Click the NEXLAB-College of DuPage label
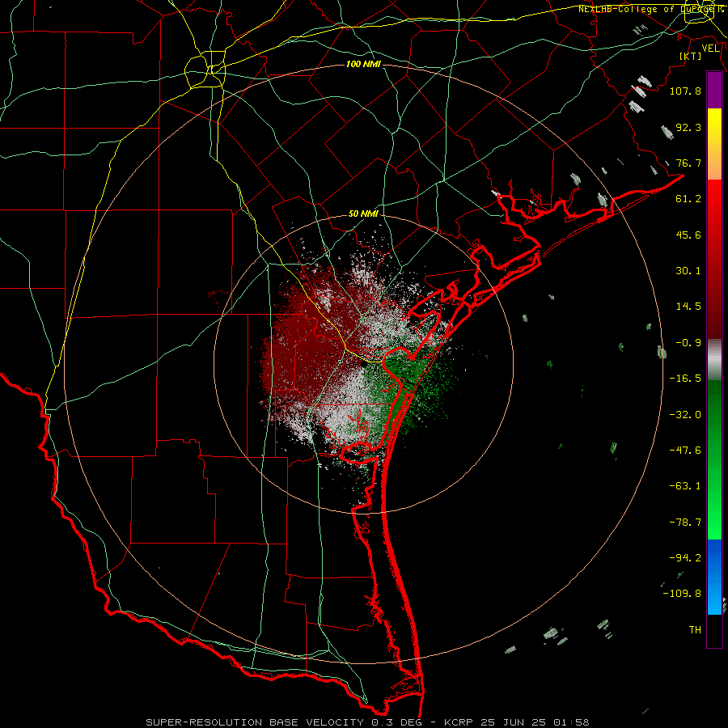The width and height of the screenshot is (728, 728). (650, 9)
